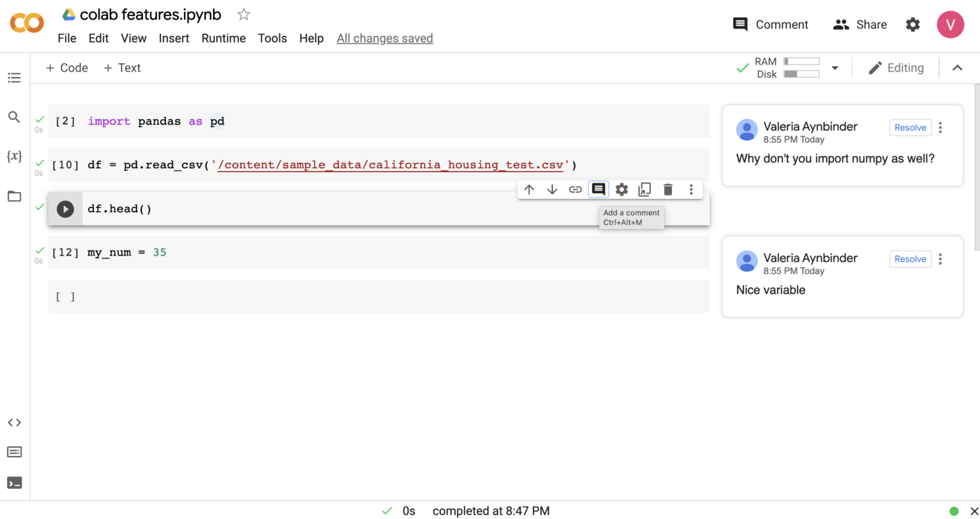Resolve the Nice variable comment
Image resolution: width=980 pixels, height=519 pixels.
point(910,259)
